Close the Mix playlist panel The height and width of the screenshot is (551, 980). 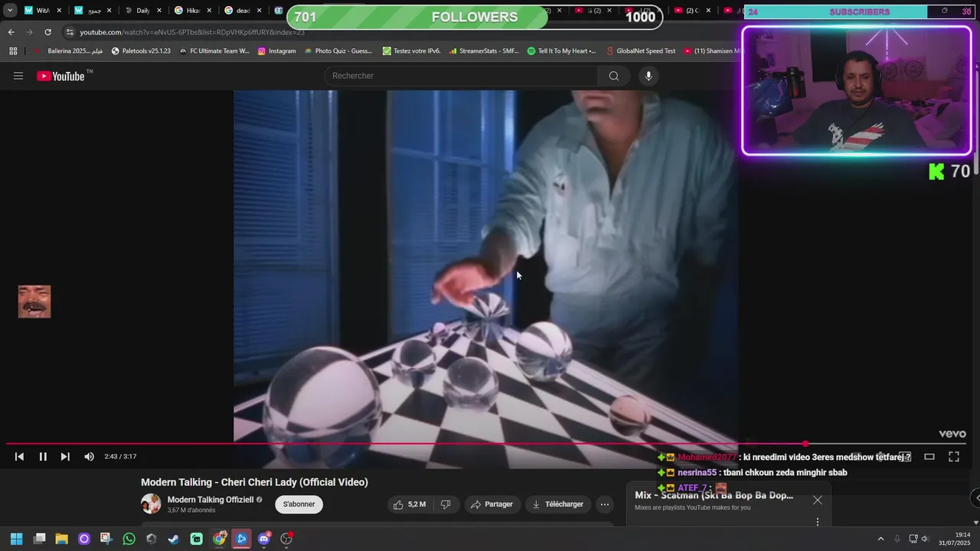818,500
